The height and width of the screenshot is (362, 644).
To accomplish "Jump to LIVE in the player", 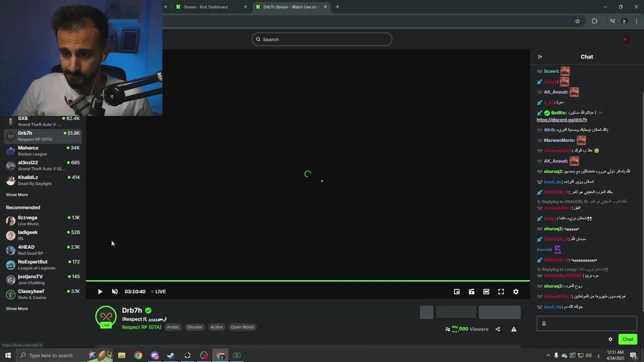I will [158, 292].
